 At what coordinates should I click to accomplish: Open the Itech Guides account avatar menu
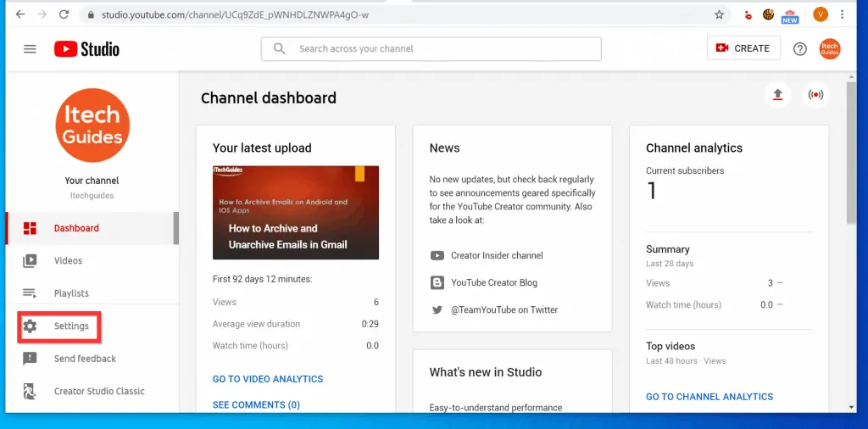pos(830,48)
